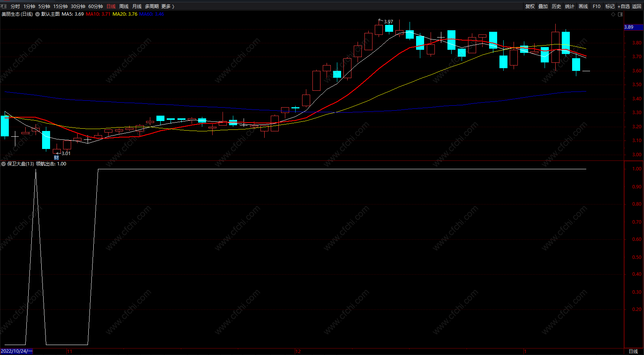Click the 3.00 price axis label

point(637,155)
